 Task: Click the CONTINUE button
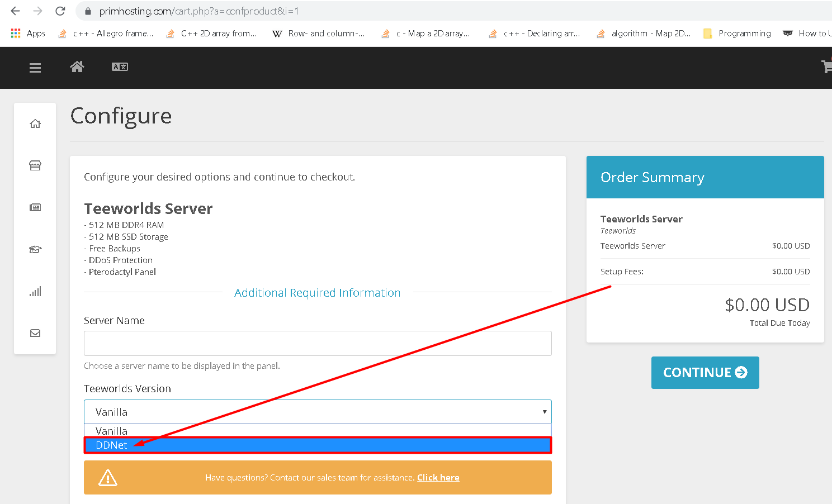pos(705,373)
